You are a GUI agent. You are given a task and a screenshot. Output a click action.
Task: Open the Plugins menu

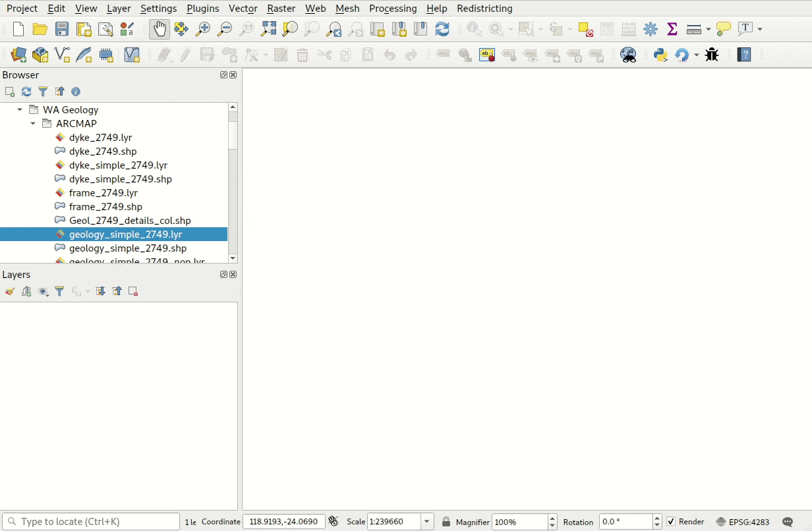[x=203, y=9]
